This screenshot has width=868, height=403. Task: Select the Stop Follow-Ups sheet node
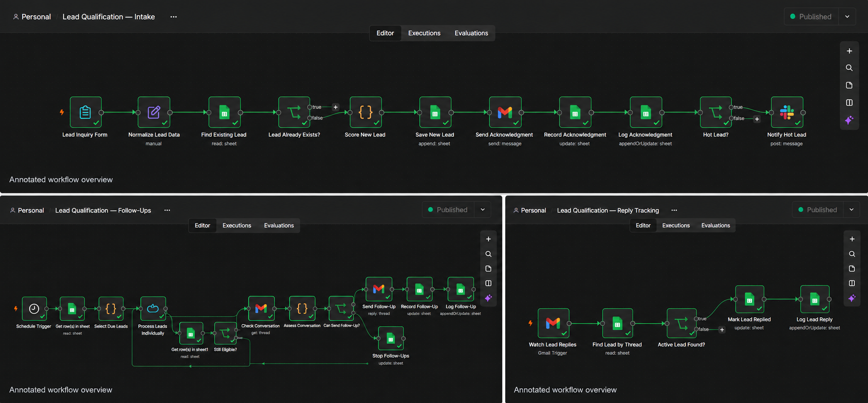[391, 339]
